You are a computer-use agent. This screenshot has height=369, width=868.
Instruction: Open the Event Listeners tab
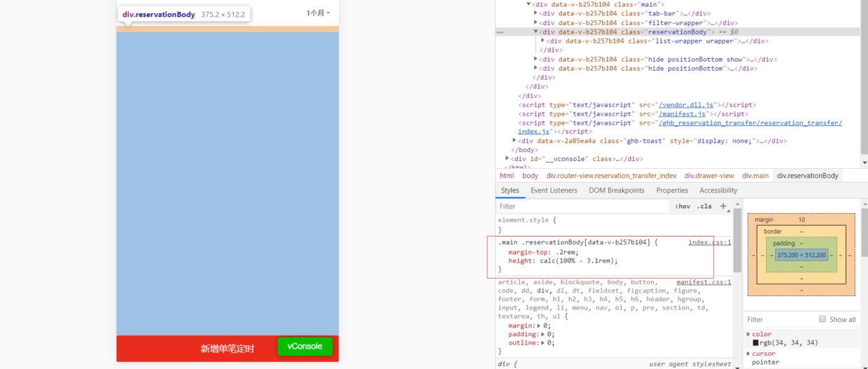pos(554,190)
